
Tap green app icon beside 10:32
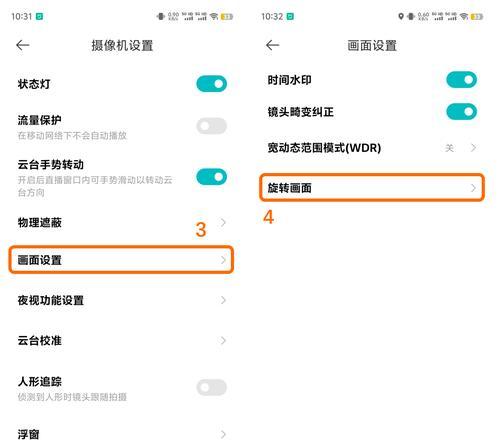[x=290, y=16]
